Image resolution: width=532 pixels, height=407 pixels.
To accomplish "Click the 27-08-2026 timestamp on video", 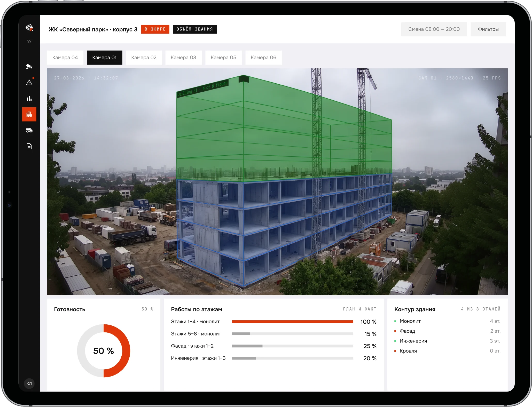I will coord(86,78).
